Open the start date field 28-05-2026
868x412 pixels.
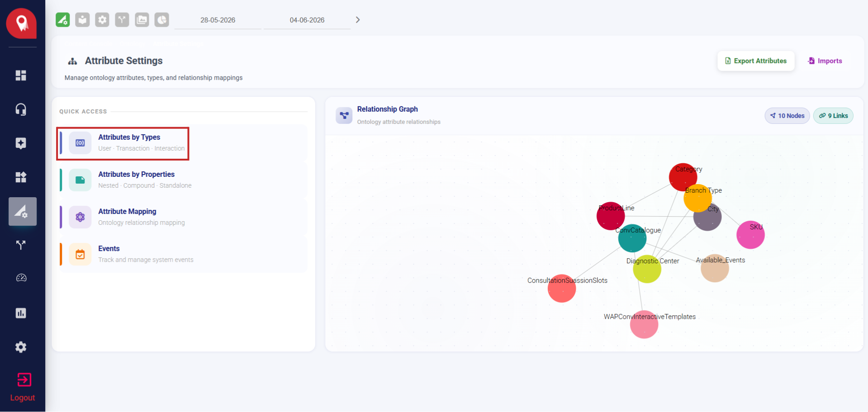click(x=218, y=20)
